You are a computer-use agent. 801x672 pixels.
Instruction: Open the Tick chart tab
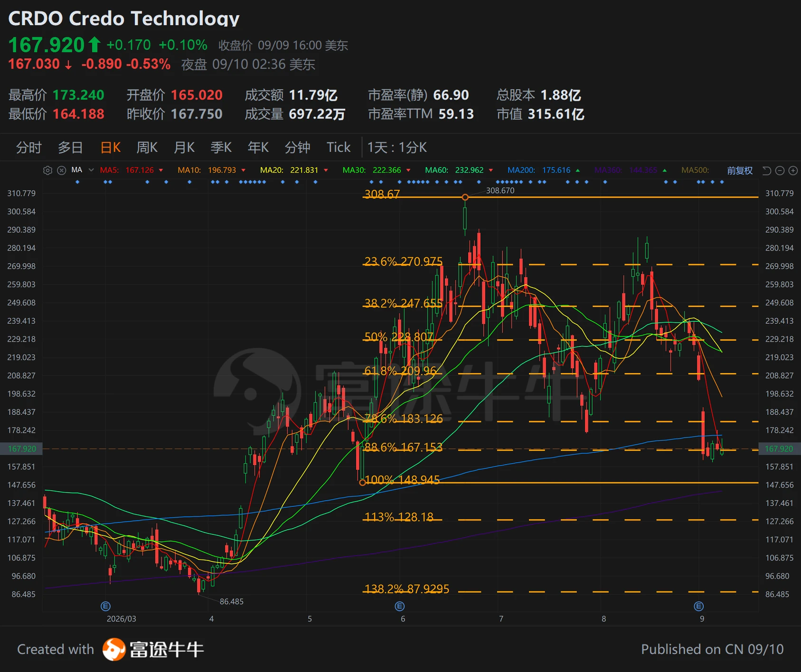[x=339, y=148]
